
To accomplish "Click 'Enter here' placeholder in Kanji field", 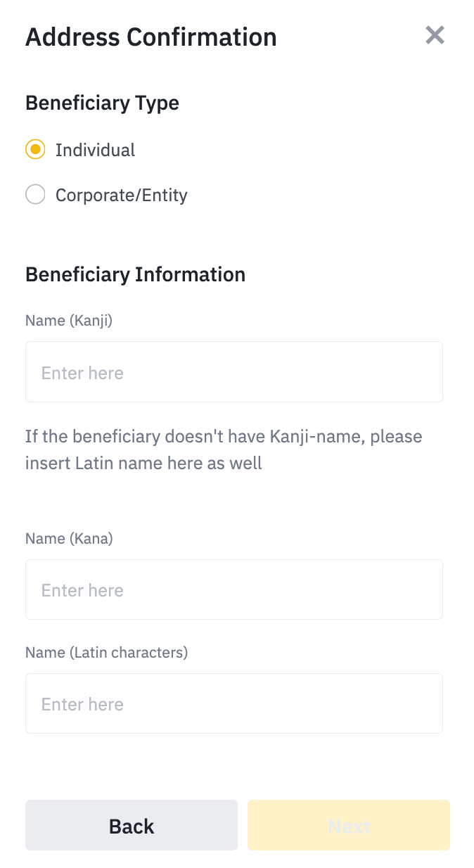I will [82, 373].
